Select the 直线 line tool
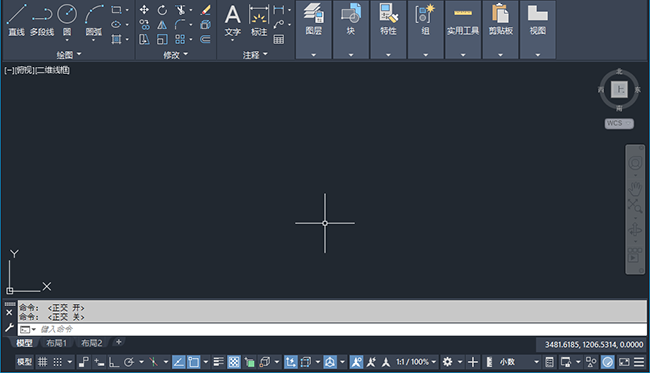650x373 pixels. tap(17, 20)
